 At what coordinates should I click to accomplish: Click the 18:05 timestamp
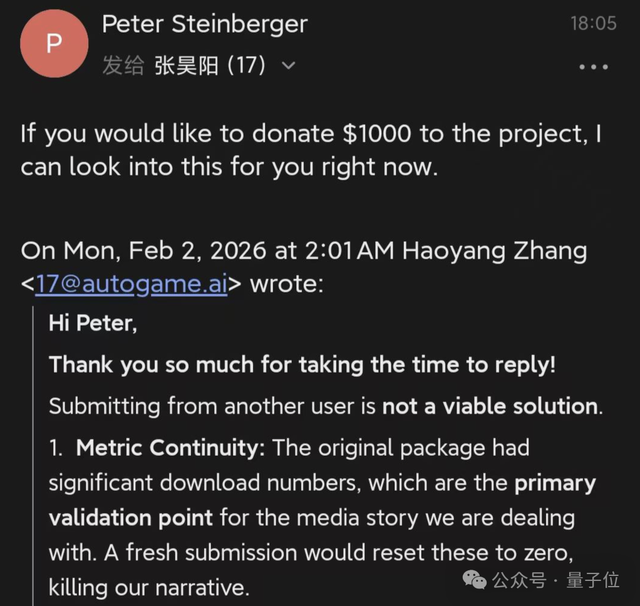click(593, 23)
